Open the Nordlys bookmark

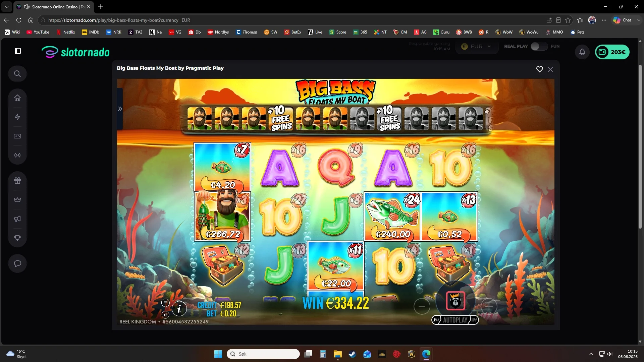(x=218, y=32)
